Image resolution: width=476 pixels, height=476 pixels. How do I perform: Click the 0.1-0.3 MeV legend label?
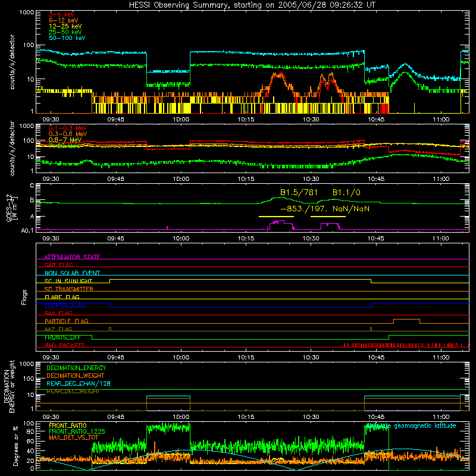pyautogui.click(x=68, y=128)
